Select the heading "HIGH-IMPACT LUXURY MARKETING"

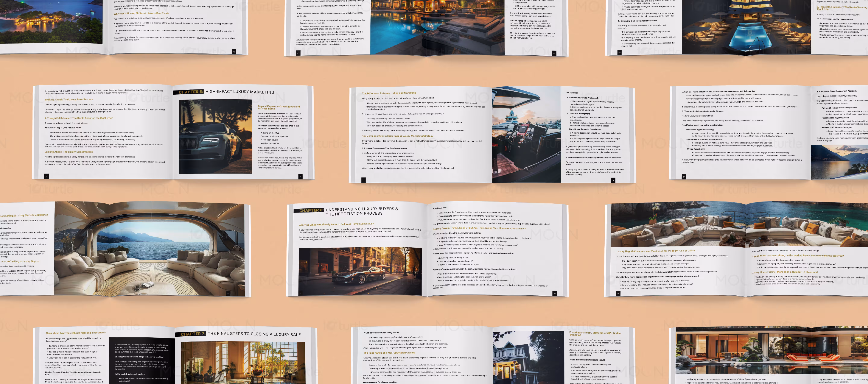click(x=240, y=92)
